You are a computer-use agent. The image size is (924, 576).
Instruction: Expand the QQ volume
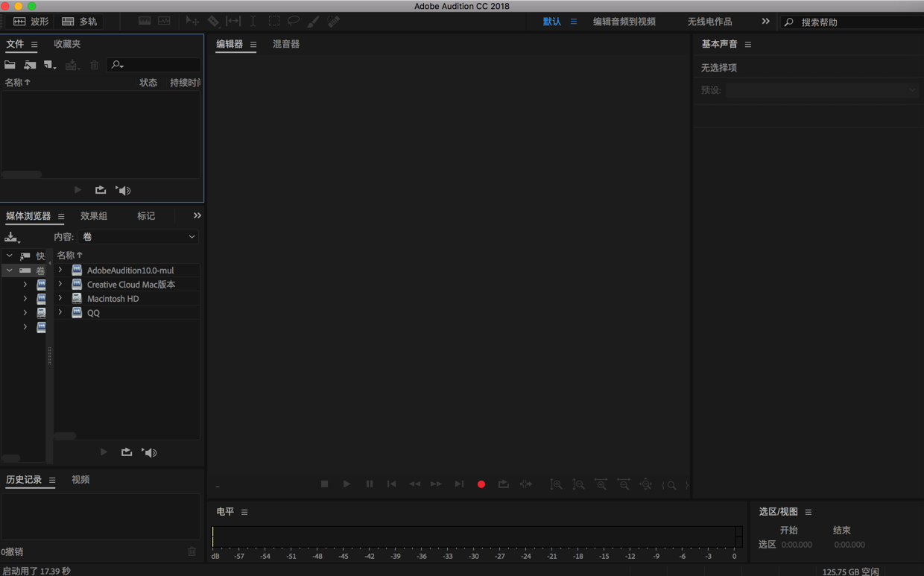pyautogui.click(x=60, y=312)
